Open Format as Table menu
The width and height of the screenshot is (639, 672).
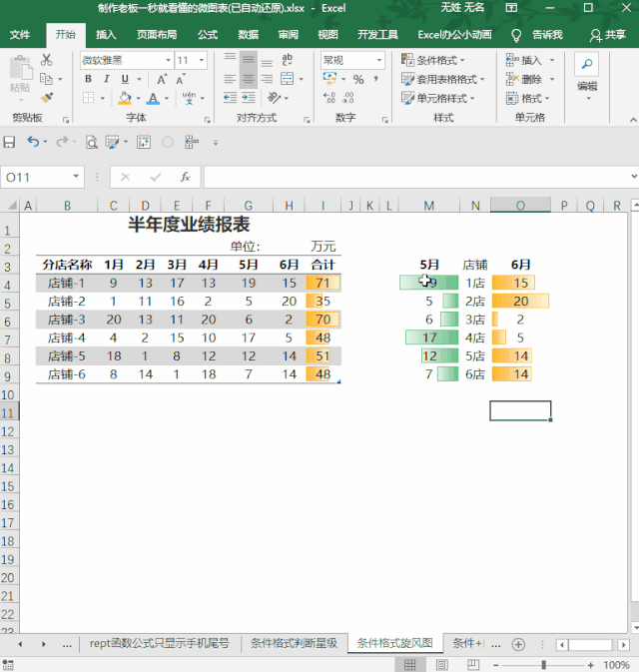(442, 79)
